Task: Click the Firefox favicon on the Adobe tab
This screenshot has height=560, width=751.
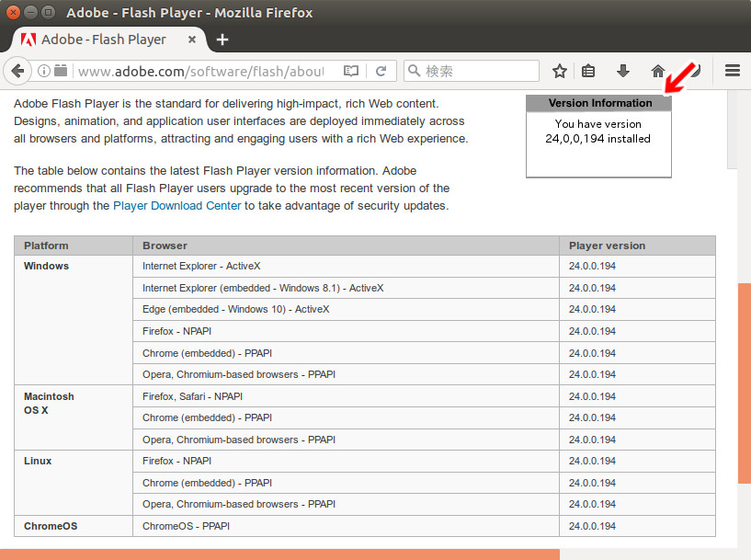Action: [x=27, y=40]
